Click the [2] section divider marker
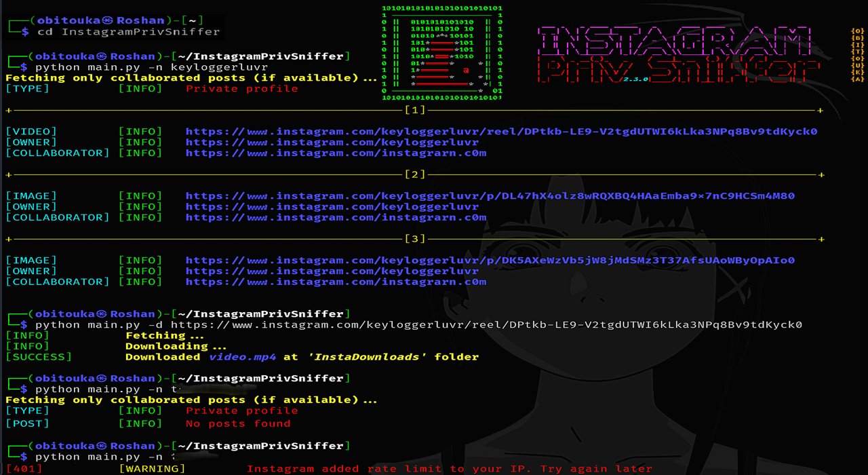Viewport: 868px width, 475px height. [x=414, y=174]
